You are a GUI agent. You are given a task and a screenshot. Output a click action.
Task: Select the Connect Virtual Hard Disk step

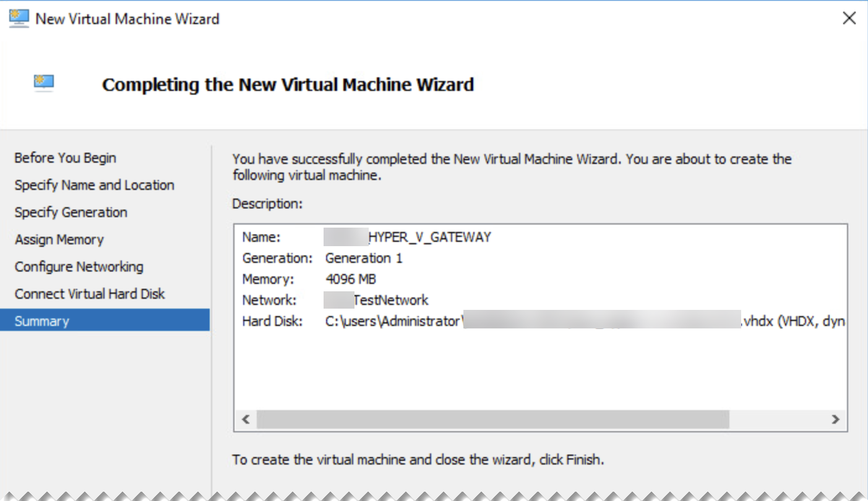click(89, 294)
